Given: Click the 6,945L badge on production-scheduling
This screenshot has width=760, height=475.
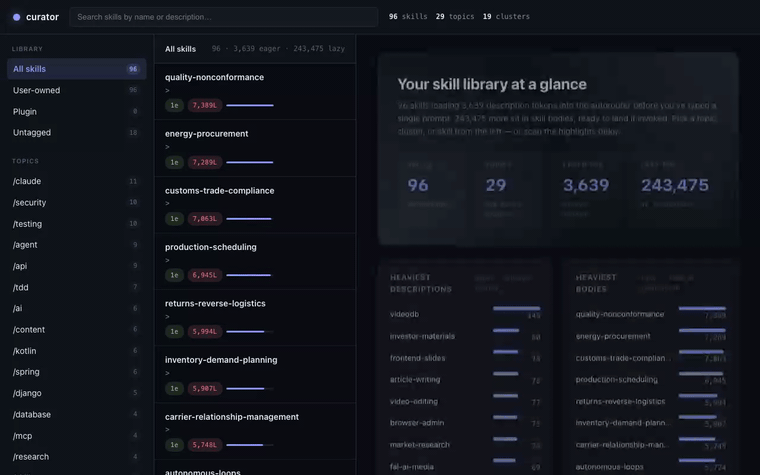Looking at the screenshot, I should click(205, 275).
